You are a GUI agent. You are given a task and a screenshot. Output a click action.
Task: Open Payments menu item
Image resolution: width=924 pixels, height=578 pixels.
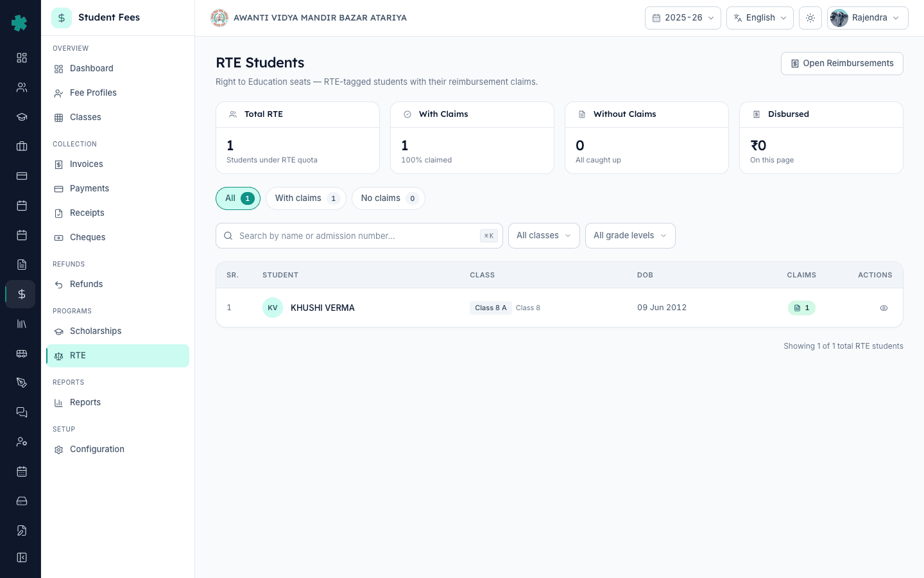tap(117, 189)
